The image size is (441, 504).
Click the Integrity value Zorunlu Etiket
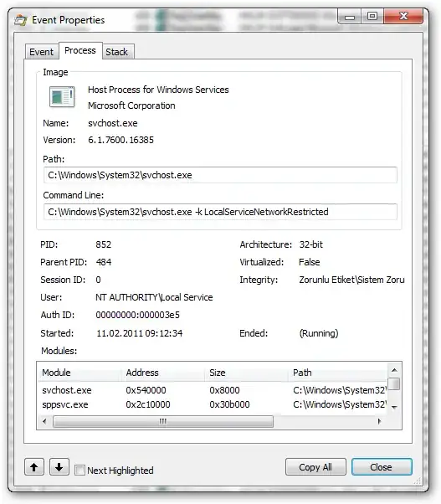click(351, 280)
